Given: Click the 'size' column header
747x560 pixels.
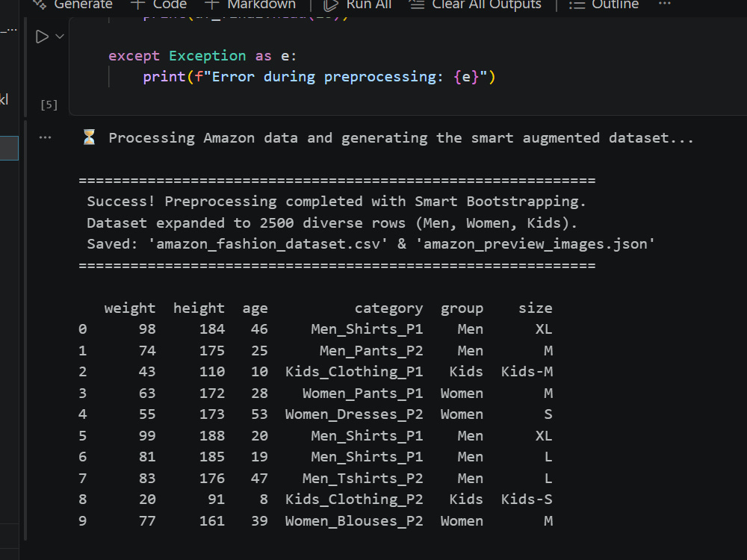Looking at the screenshot, I should pos(536,308).
